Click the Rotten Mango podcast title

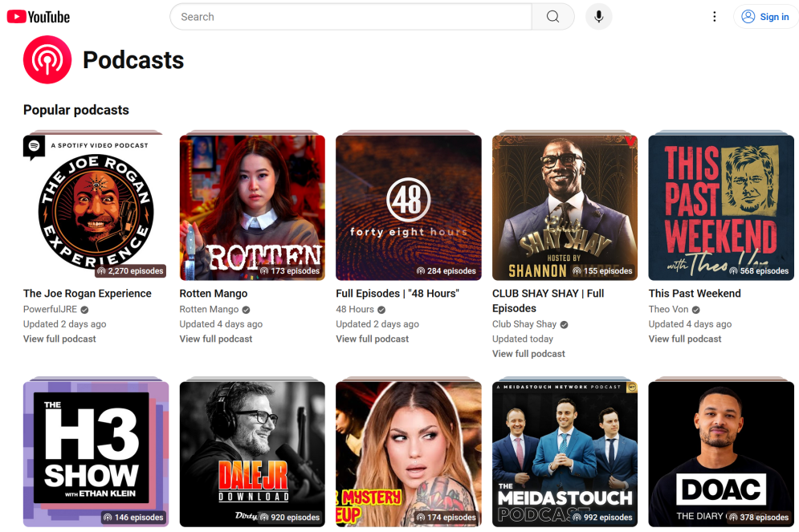214,294
